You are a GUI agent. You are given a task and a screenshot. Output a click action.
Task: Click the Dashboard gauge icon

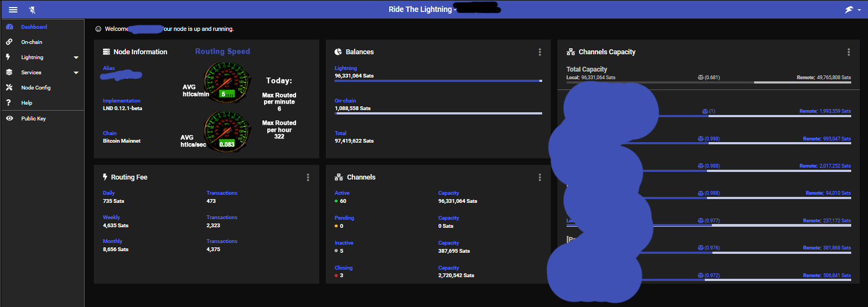(x=9, y=27)
